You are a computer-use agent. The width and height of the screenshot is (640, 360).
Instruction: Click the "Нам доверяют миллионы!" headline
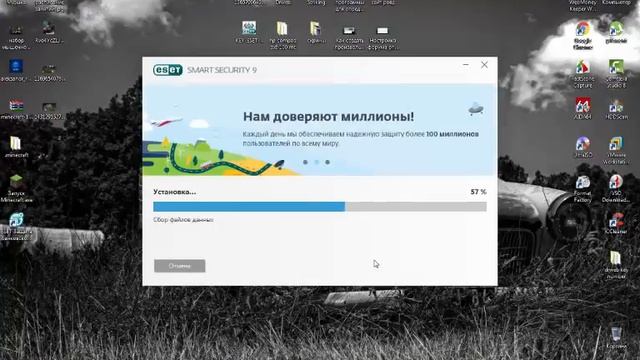[x=329, y=116]
